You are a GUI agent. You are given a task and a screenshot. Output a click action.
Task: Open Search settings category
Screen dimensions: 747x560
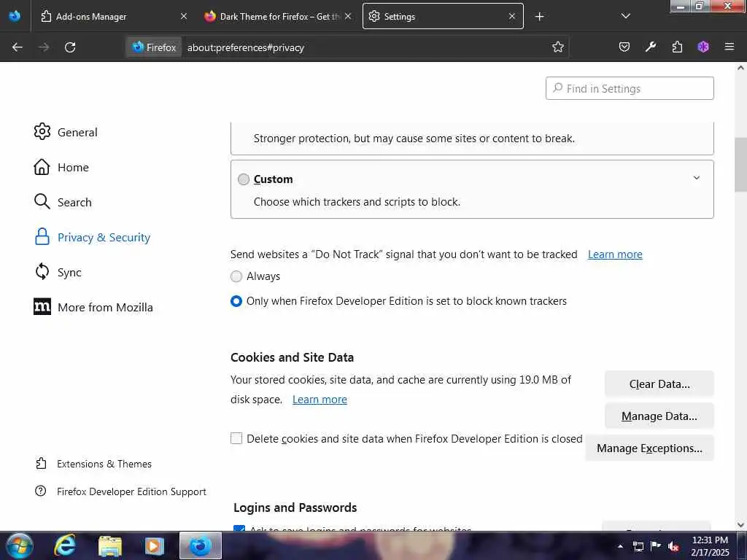[63, 202]
